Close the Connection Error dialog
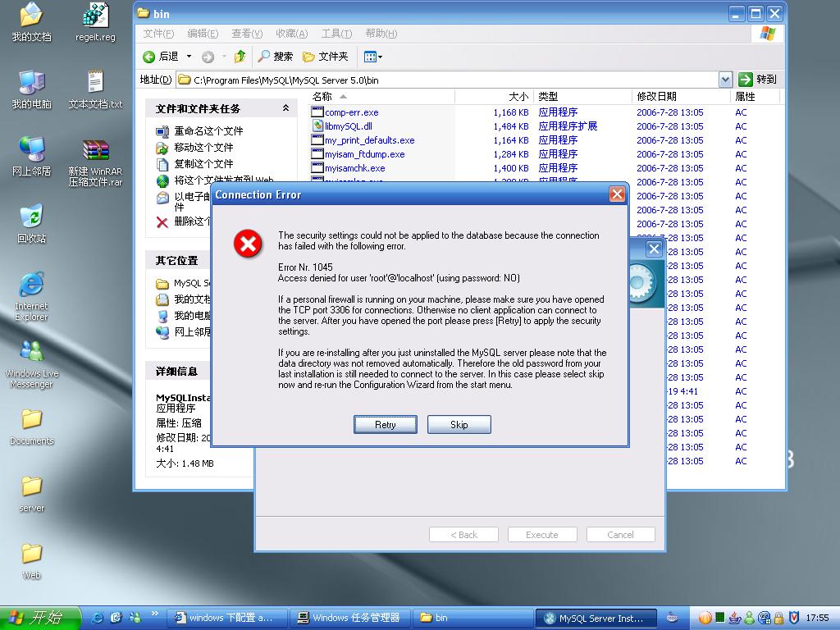 pos(617,194)
